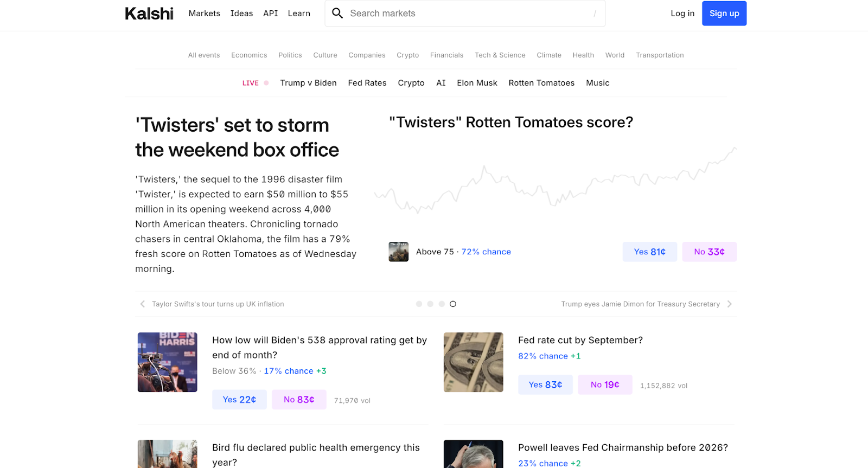Select Health category

583,55
